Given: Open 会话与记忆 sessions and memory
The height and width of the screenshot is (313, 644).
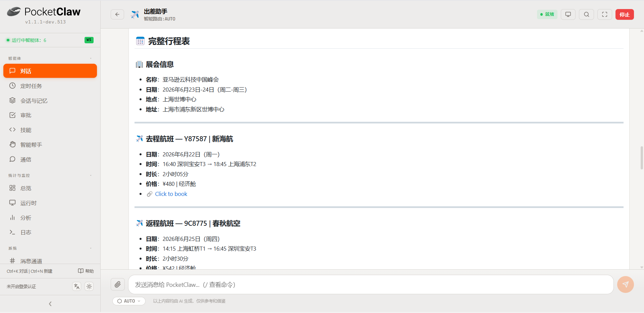Looking at the screenshot, I should 50,101.
